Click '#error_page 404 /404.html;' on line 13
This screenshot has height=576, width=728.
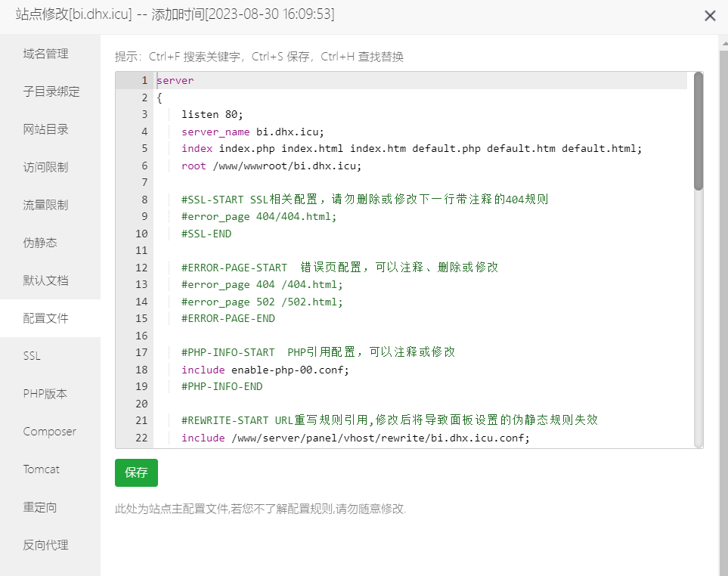click(x=262, y=284)
